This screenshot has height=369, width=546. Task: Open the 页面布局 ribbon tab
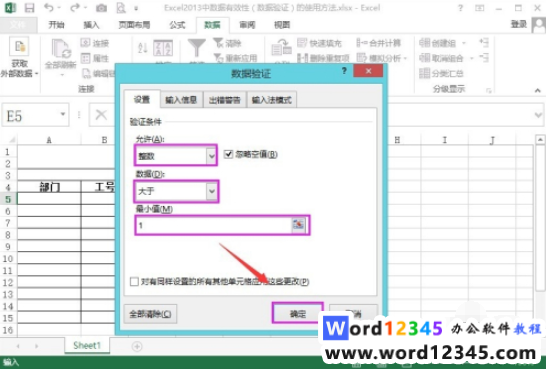point(134,25)
